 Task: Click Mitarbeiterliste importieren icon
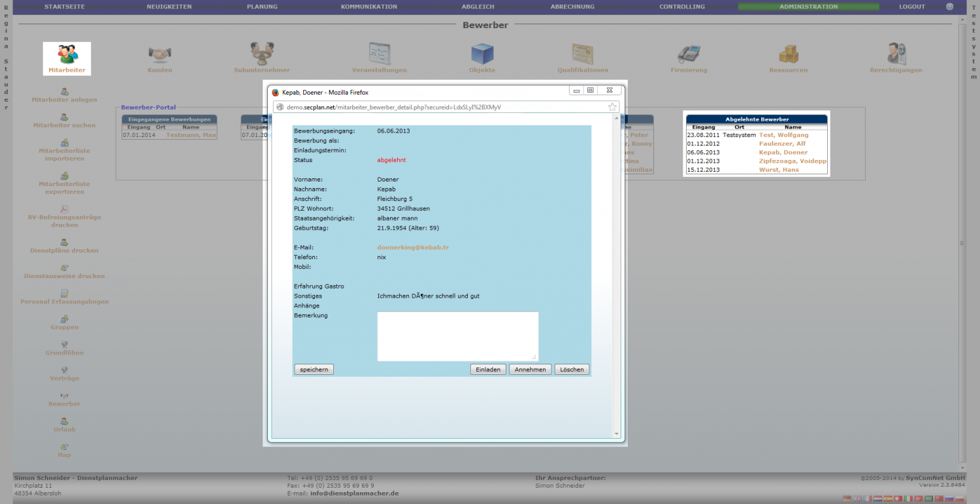(64, 142)
